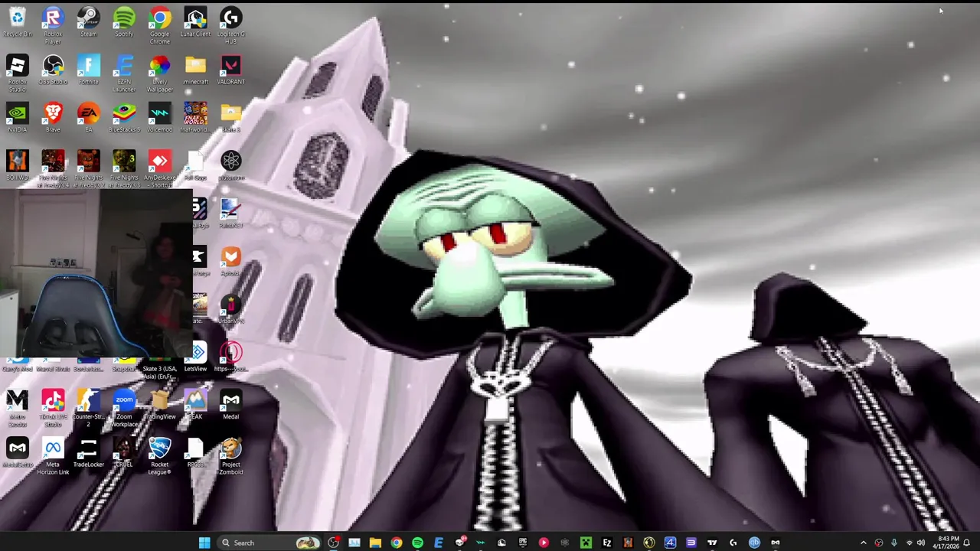Open Google Chrome from the taskbar
Image resolution: width=980 pixels, height=551 pixels.
(x=396, y=543)
